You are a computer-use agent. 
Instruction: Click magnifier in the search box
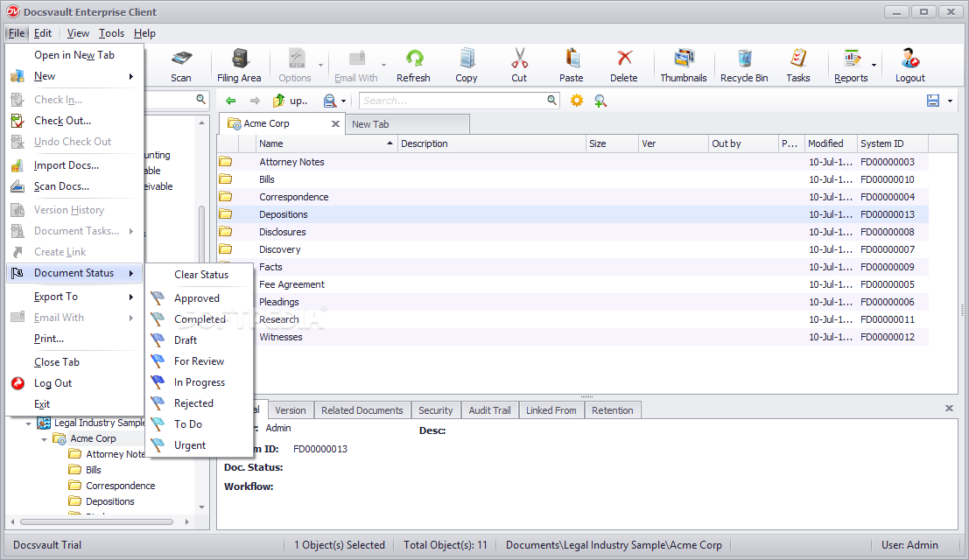pyautogui.click(x=551, y=100)
